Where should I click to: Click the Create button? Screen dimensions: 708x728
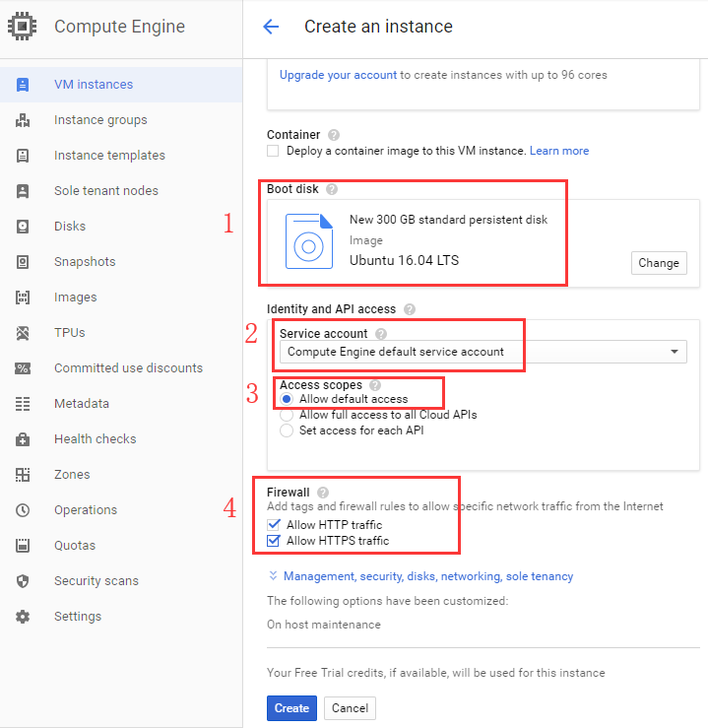coord(291,708)
